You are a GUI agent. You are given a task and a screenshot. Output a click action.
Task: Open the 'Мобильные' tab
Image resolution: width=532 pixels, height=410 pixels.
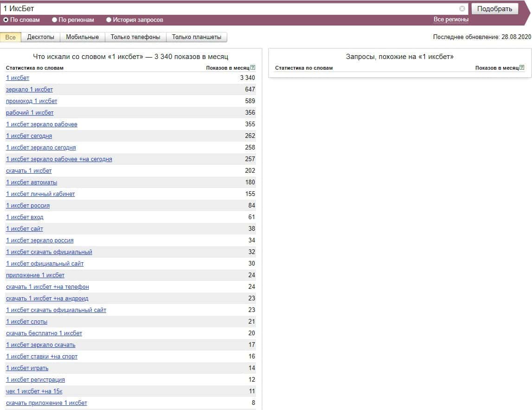click(x=82, y=37)
